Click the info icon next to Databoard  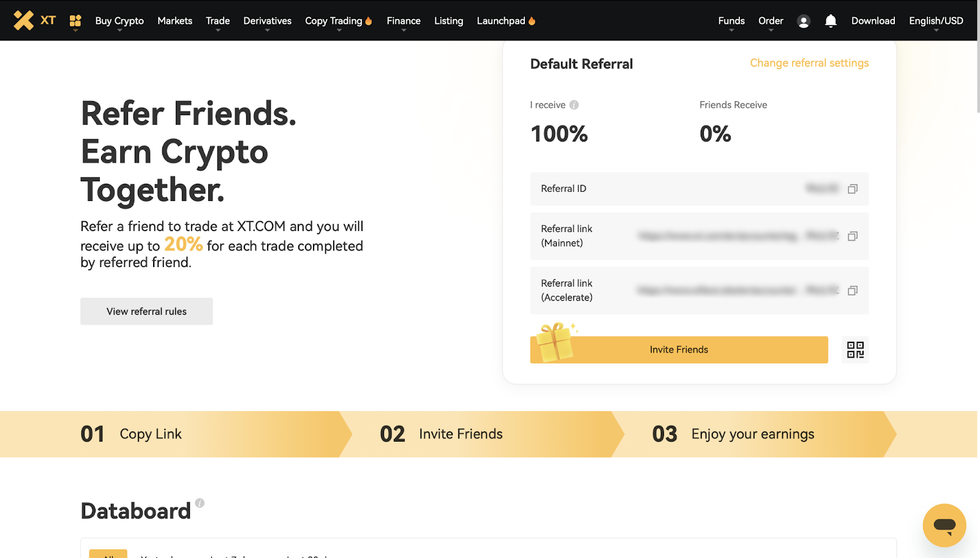point(200,503)
